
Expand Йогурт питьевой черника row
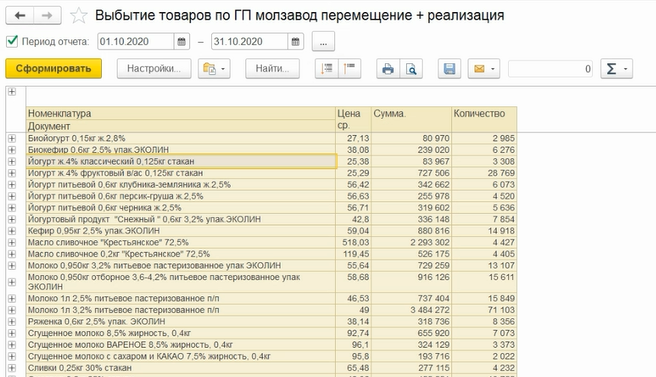[12, 208]
